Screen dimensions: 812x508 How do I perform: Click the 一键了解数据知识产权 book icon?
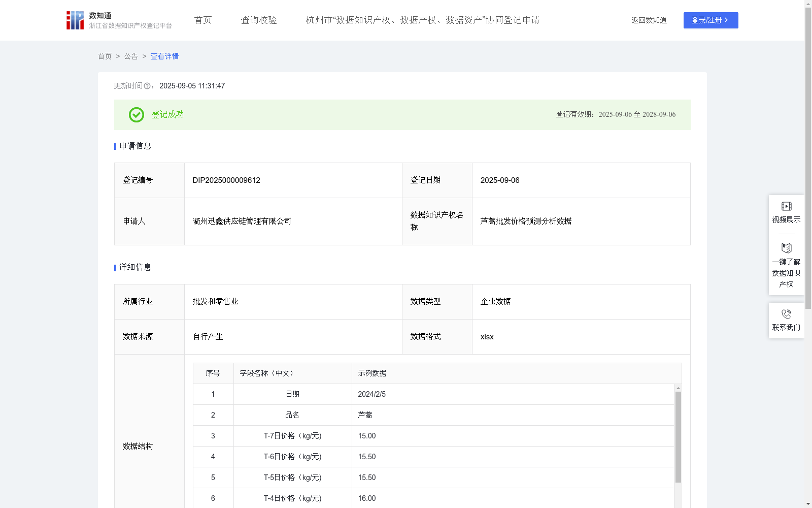[786, 248]
